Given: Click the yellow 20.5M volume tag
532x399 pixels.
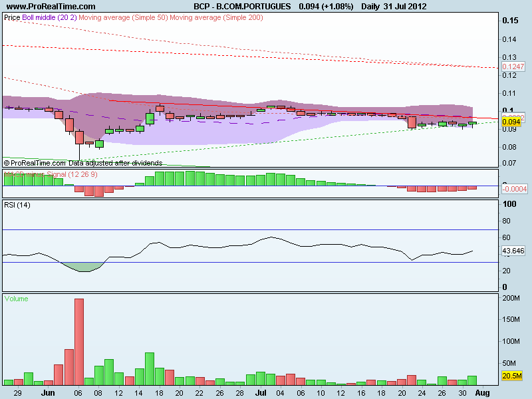Looking at the screenshot, I should click(512, 376).
